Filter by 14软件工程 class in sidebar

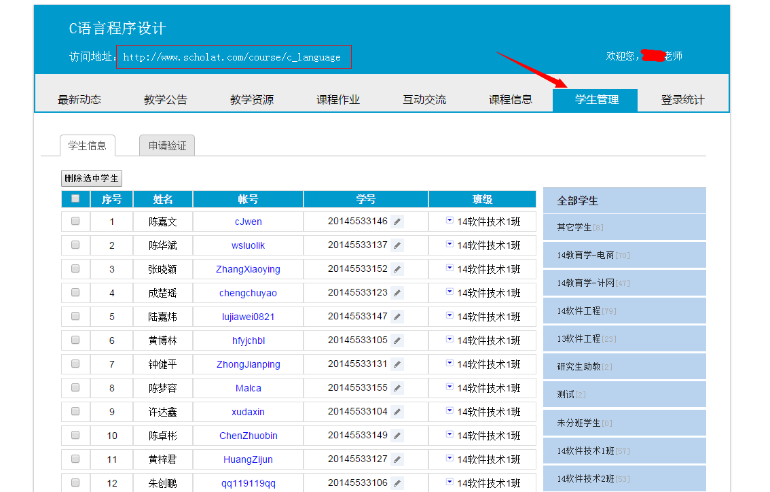click(x=579, y=311)
